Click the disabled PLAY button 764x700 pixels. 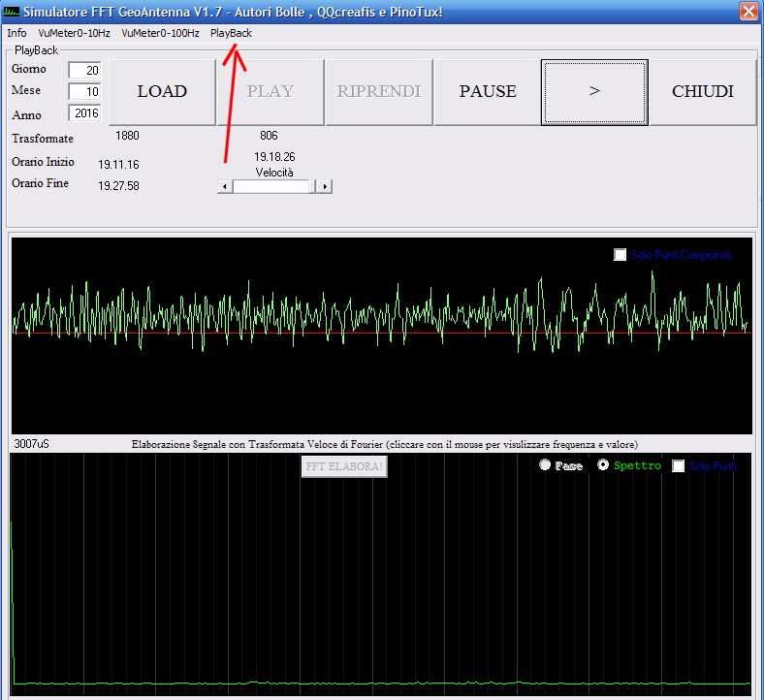tap(271, 92)
